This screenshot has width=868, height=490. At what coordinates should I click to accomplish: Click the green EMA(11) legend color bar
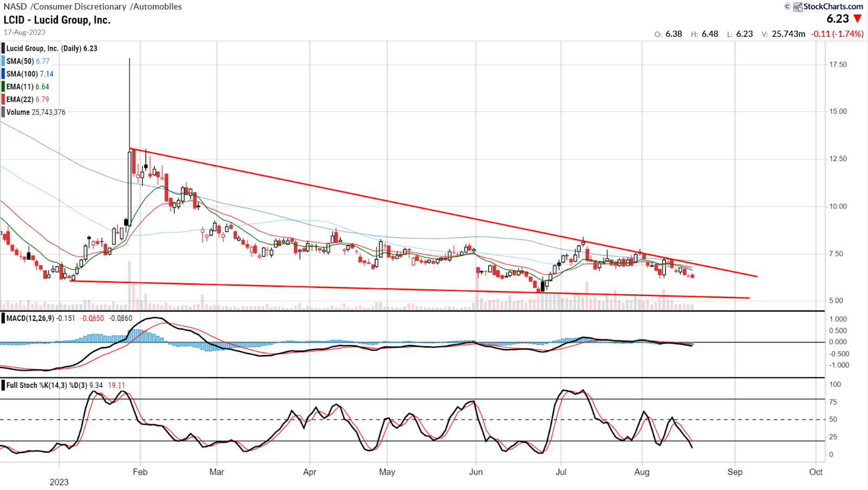tap(3, 87)
